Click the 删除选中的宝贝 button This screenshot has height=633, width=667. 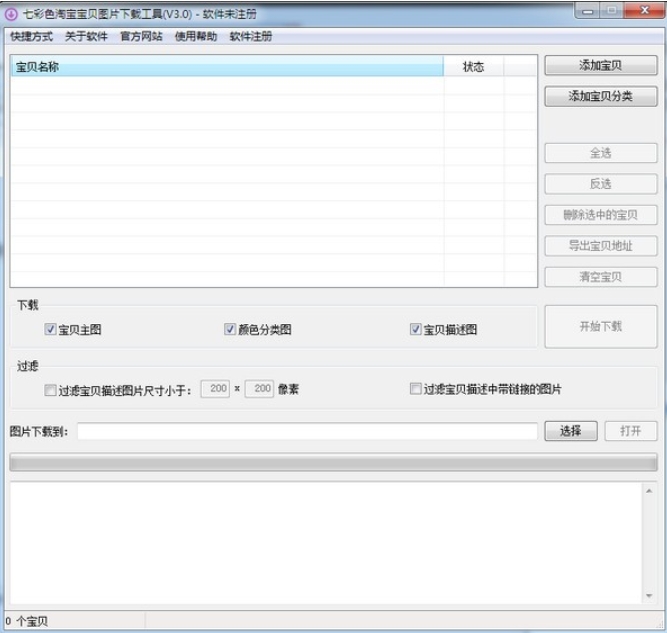601,215
